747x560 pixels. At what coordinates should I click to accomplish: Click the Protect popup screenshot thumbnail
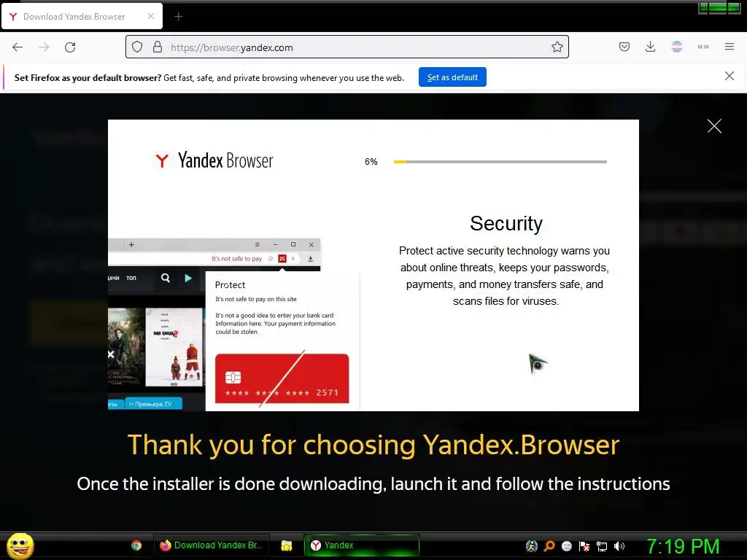[282, 341]
